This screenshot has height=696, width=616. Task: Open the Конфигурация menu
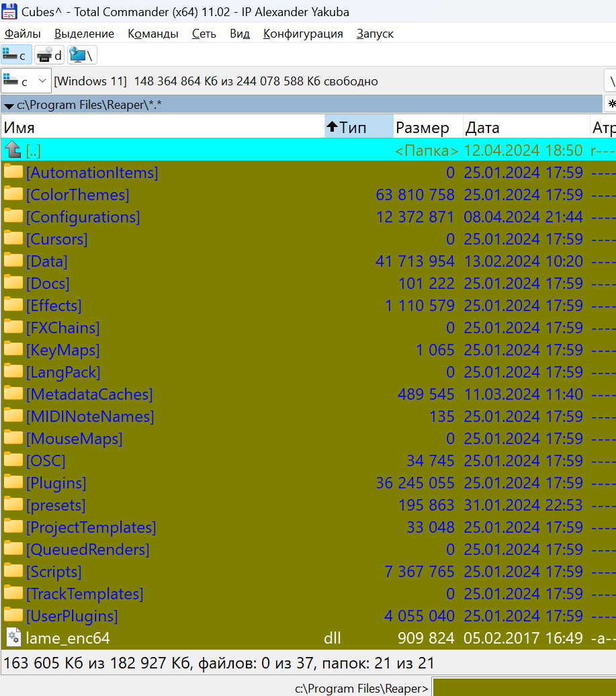tap(303, 34)
